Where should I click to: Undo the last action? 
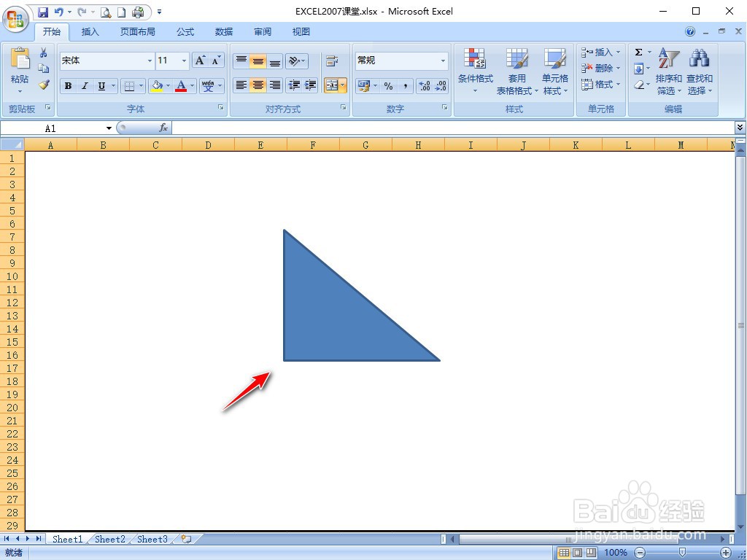point(58,12)
